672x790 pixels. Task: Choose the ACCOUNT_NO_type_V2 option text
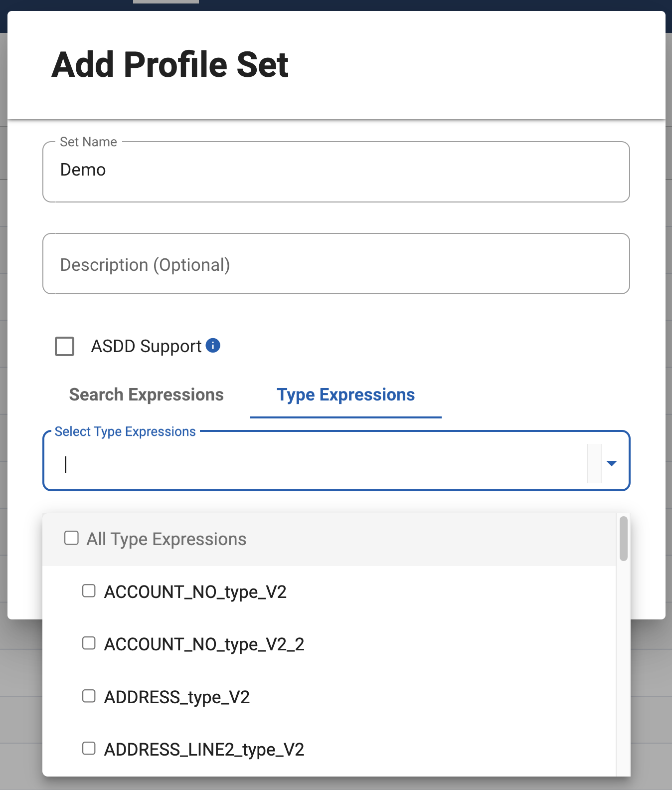coord(195,592)
